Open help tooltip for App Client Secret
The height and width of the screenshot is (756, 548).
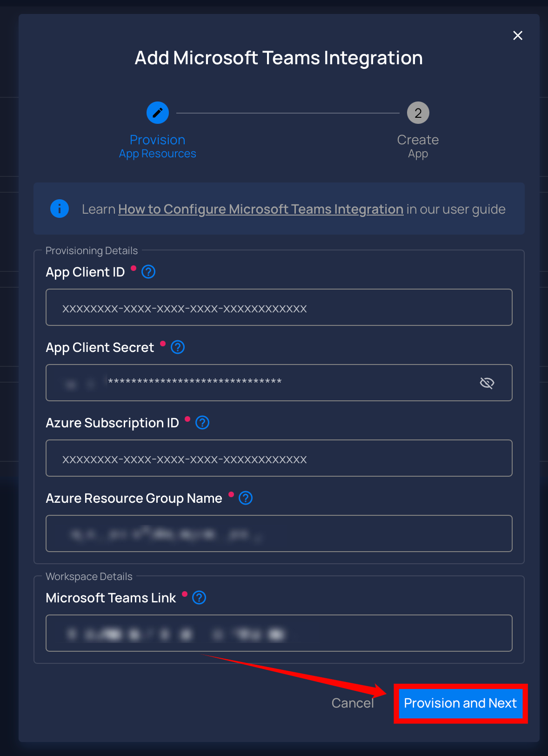pos(178,347)
